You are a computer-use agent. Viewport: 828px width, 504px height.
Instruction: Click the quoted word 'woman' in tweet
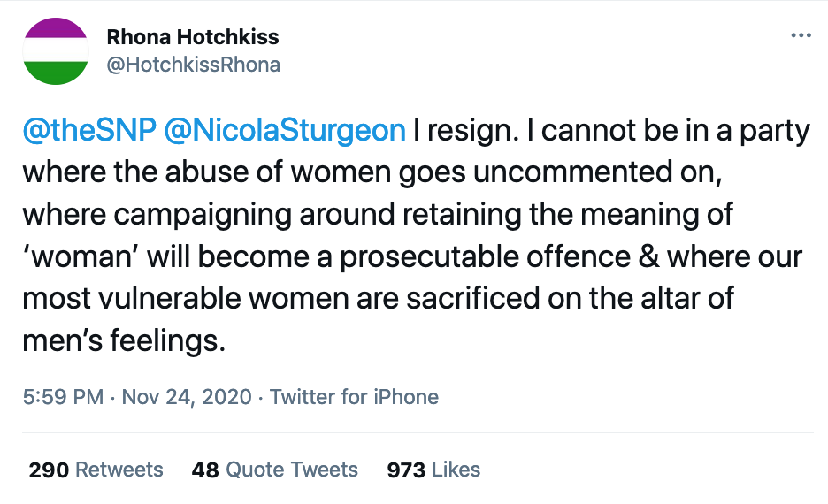80,256
